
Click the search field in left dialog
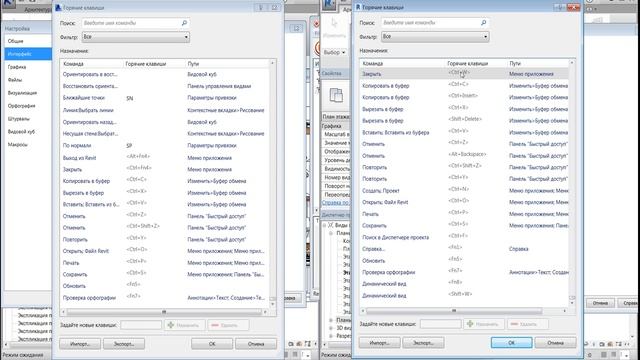click(136, 23)
